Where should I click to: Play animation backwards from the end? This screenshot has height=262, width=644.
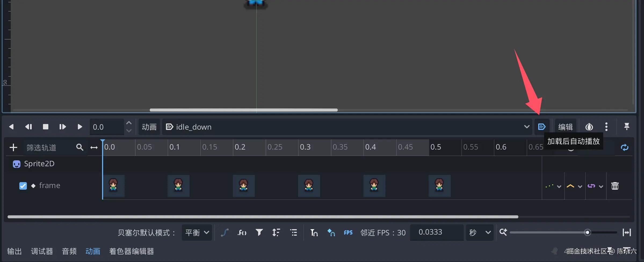click(x=28, y=127)
